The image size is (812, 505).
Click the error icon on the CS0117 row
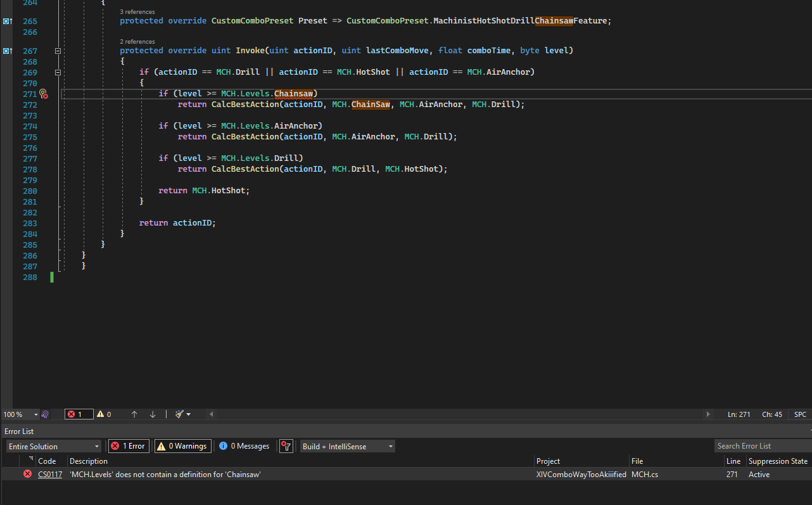coord(27,474)
